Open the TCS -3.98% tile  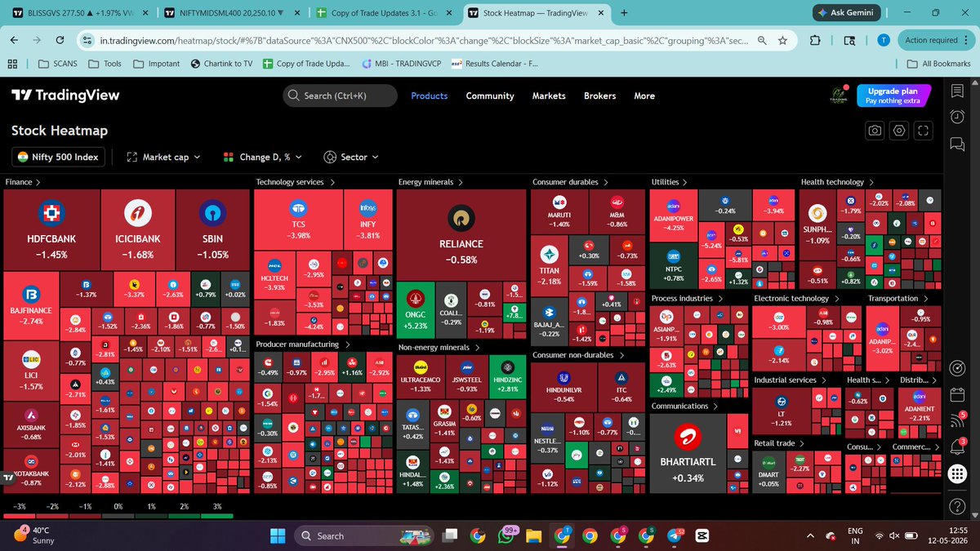298,220
